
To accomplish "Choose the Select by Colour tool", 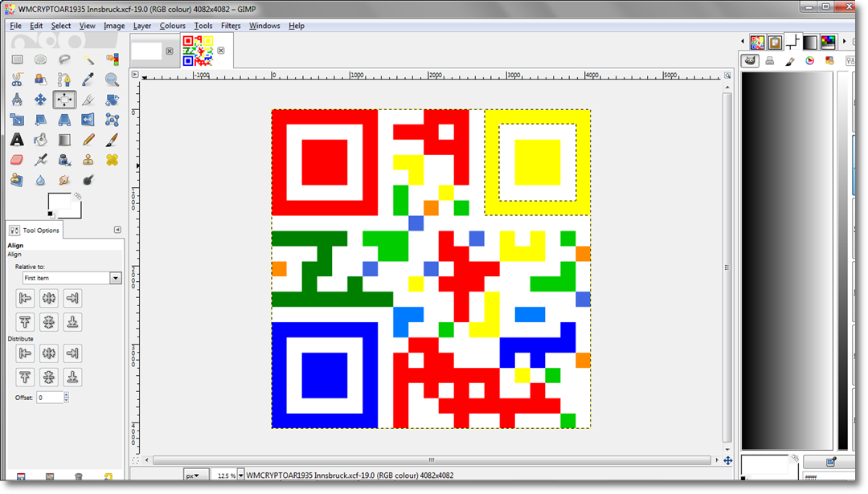I will click(112, 59).
